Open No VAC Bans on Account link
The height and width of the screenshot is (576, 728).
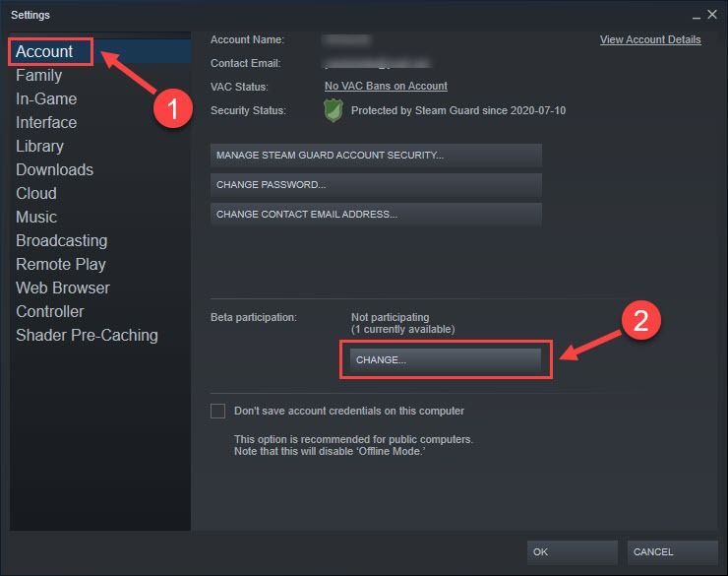(386, 87)
